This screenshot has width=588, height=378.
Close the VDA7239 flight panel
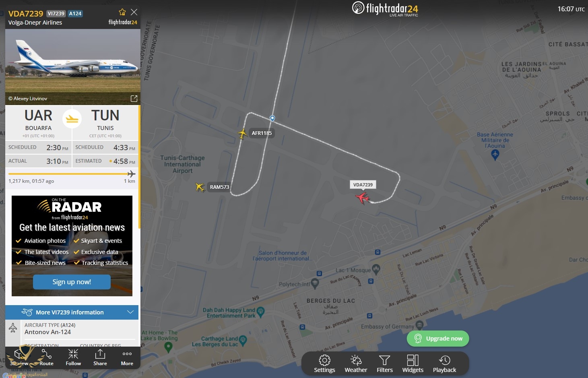click(x=134, y=12)
